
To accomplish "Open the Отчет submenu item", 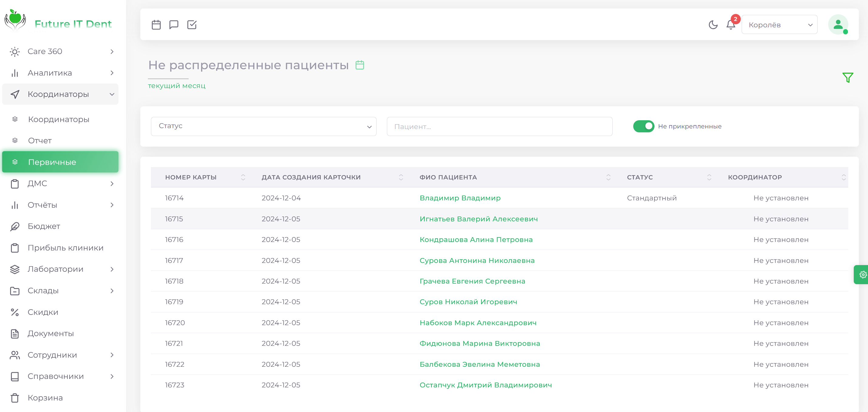I will pyautogui.click(x=40, y=141).
